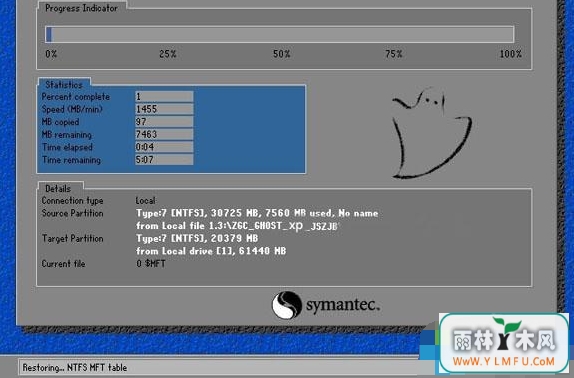
Task: Click the target 20379 MB NTFS line
Action: (x=197, y=238)
